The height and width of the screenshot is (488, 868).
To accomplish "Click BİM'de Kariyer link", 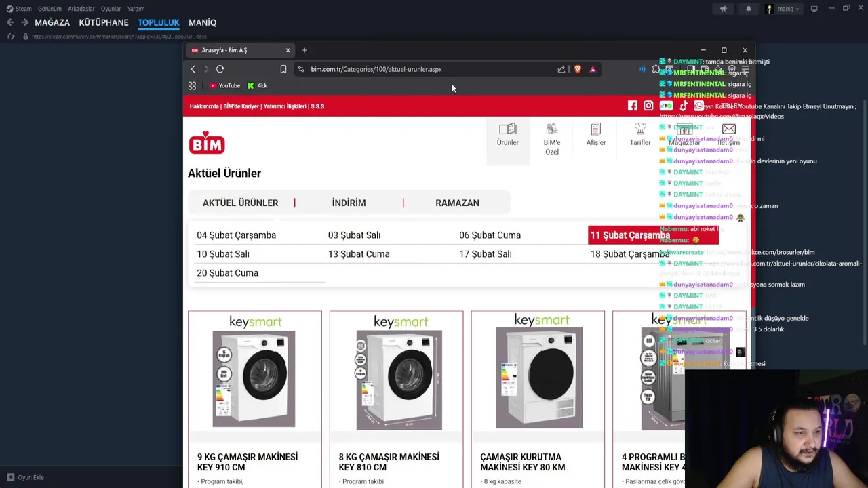I will pos(241,106).
